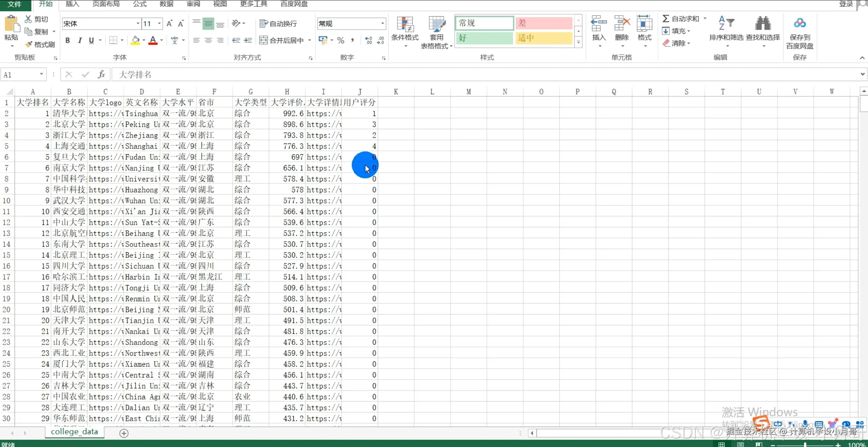Image resolution: width=868 pixels, height=447 pixels.
Task: Open Sort and Filter tool
Action: click(726, 24)
